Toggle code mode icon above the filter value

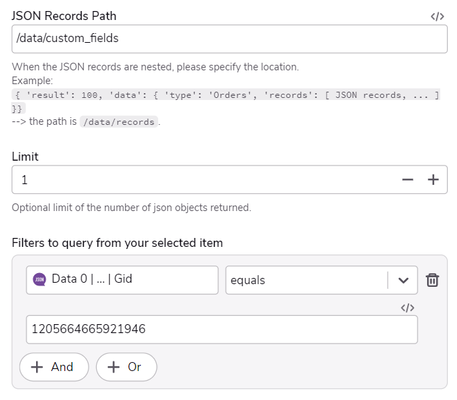(407, 308)
